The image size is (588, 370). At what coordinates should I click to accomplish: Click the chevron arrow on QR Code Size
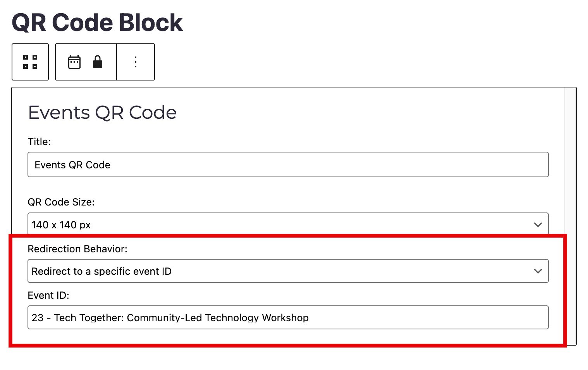(538, 225)
